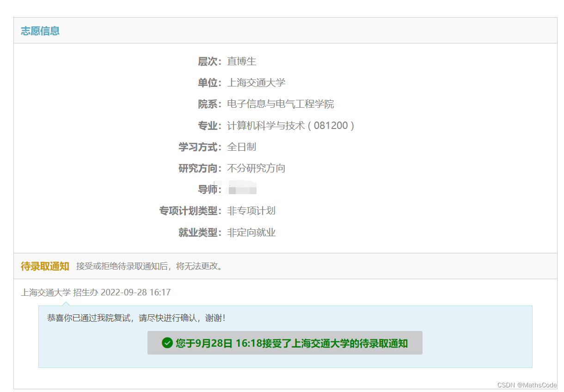Click 电子信息与电气工程学院 department value
The image size is (564, 392).
(281, 104)
